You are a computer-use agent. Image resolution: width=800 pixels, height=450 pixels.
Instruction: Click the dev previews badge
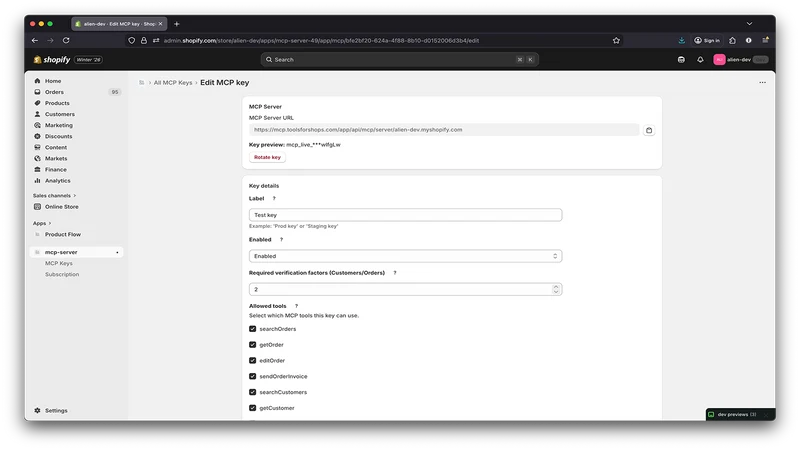coord(740,414)
